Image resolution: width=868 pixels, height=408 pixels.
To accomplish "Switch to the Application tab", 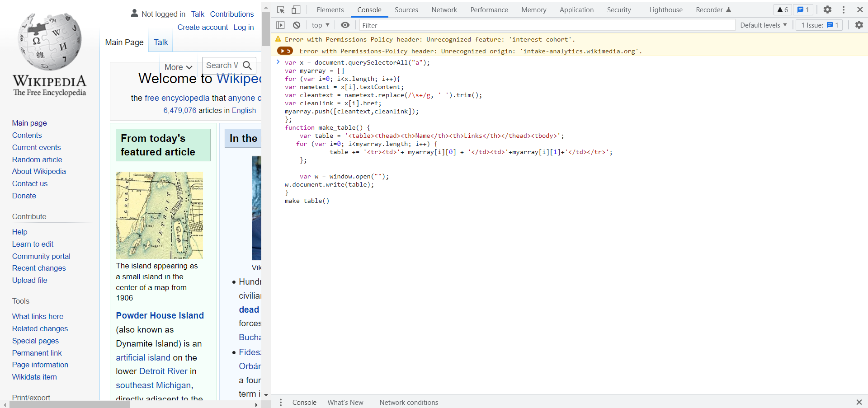I will tap(576, 9).
